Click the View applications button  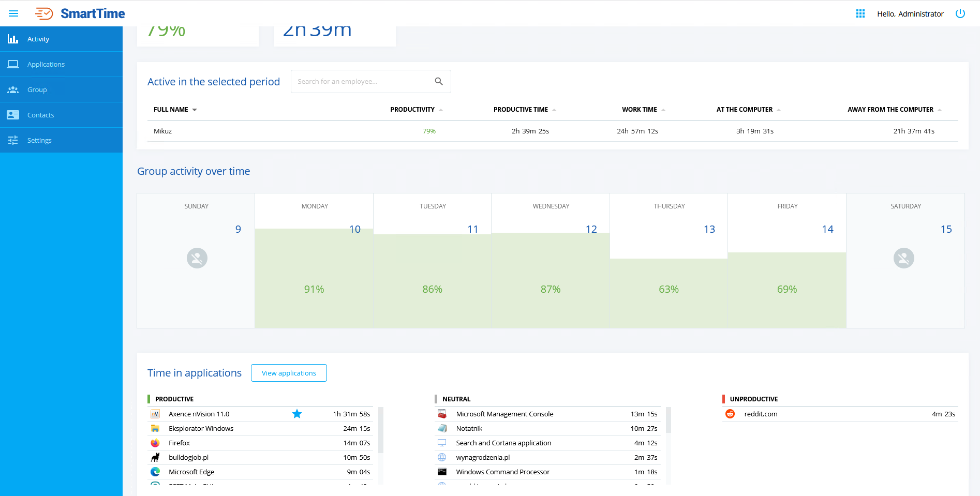(x=289, y=373)
